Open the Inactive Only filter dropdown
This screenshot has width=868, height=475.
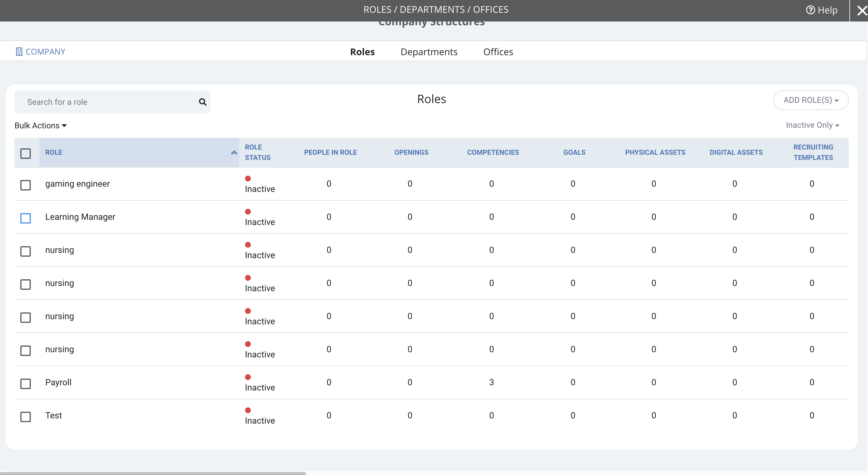812,125
